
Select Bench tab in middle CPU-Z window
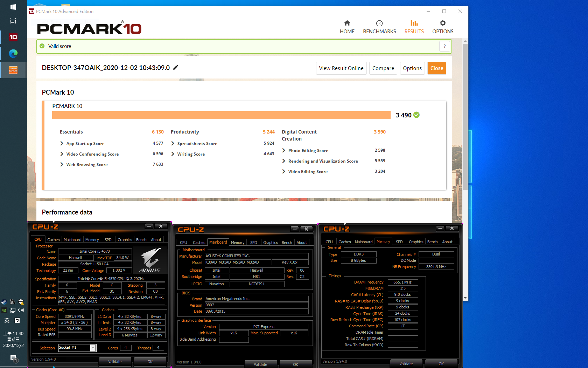[x=287, y=243]
